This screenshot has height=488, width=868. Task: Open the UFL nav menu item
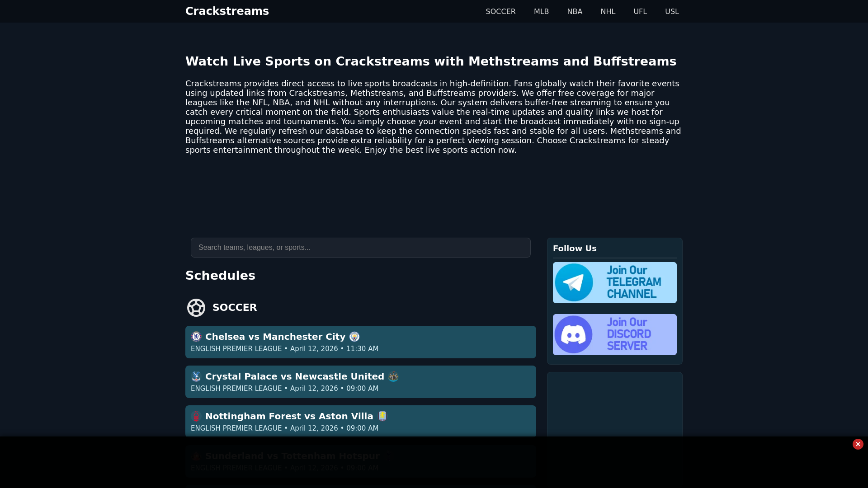(640, 11)
